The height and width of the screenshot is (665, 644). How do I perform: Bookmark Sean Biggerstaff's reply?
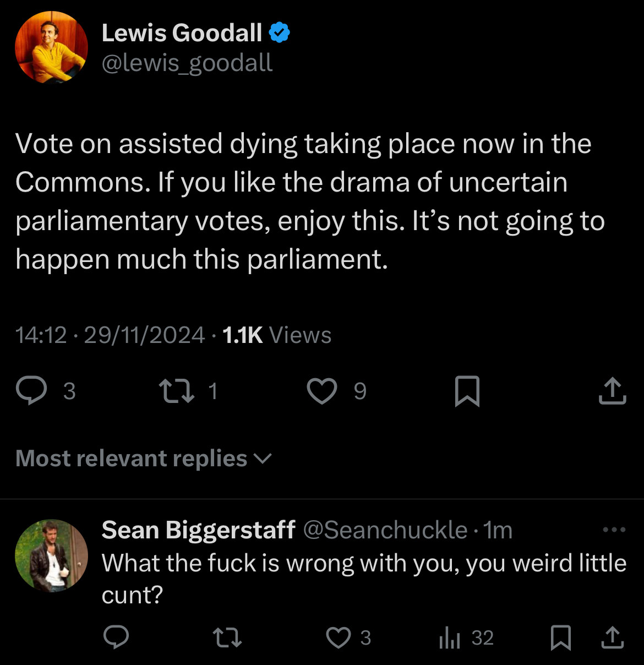(561, 637)
